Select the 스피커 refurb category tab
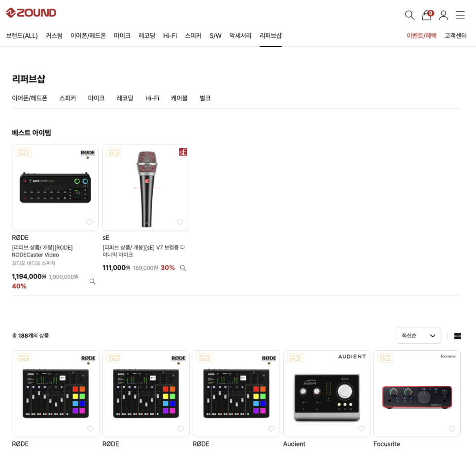This screenshot has width=476, height=451. pyautogui.click(x=68, y=98)
